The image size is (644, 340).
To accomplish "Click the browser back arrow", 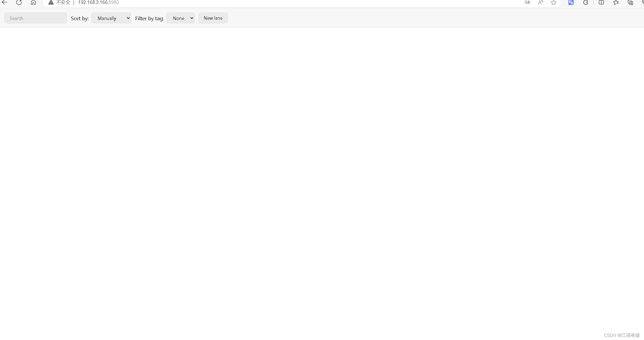I will [x=4, y=2].
